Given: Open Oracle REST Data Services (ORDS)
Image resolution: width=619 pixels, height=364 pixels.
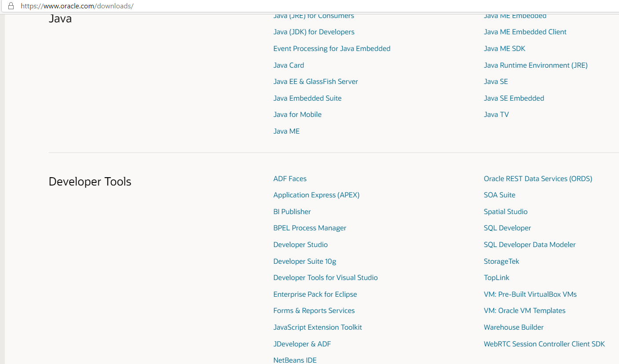Looking at the screenshot, I should tap(538, 179).
